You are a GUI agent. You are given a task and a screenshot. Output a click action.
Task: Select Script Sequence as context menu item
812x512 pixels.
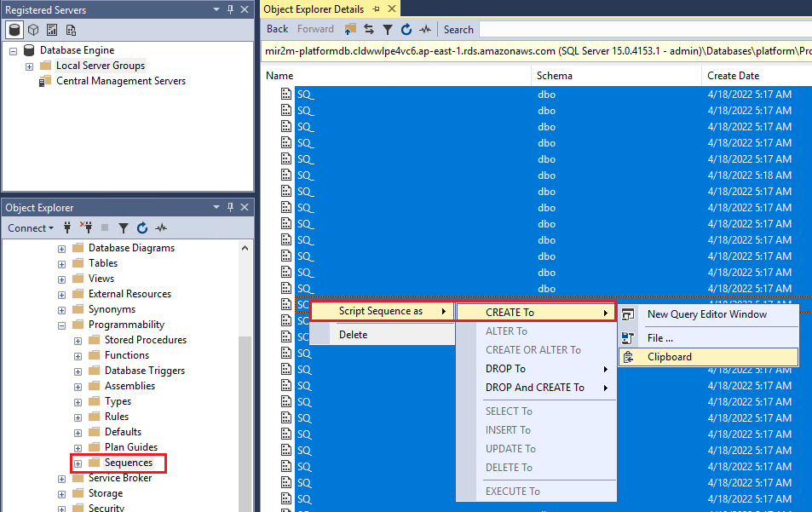coord(383,311)
